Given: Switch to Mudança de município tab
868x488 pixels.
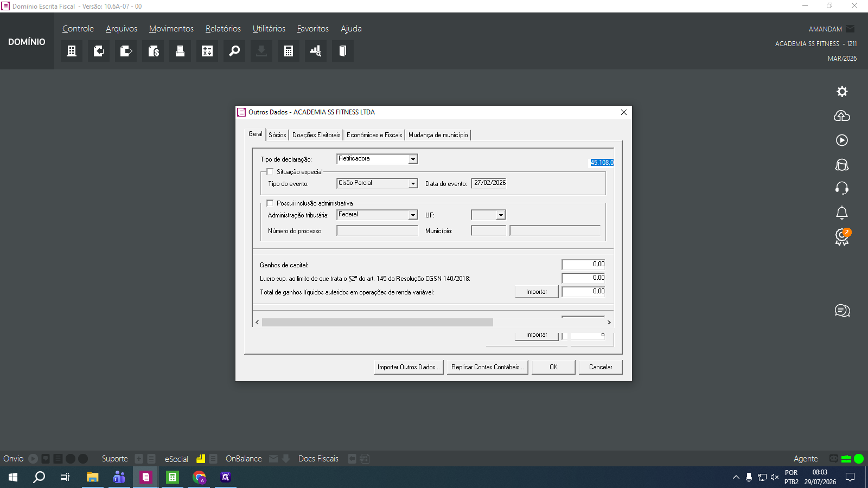Looking at the screenshot, I should click(438, 135).
